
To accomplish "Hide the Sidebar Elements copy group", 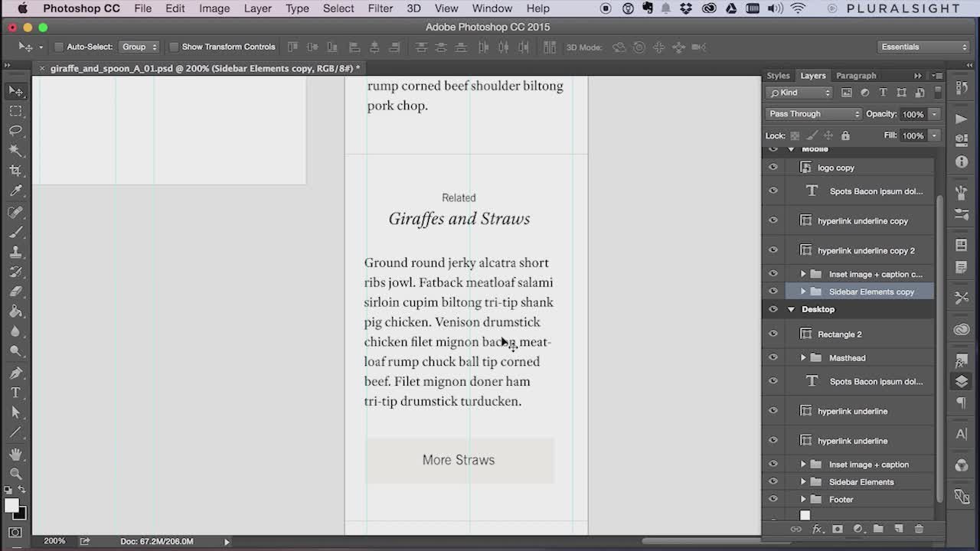I will tap(773, 292).
